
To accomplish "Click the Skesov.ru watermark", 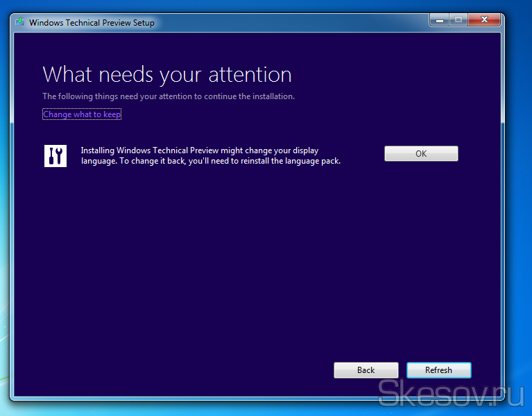I will tap(452, 394).
